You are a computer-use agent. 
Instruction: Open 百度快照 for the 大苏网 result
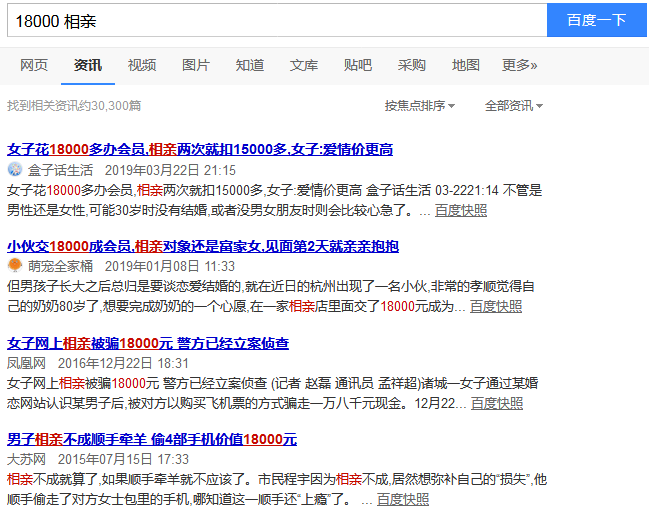pyautogui.click(x=403, y=499)
